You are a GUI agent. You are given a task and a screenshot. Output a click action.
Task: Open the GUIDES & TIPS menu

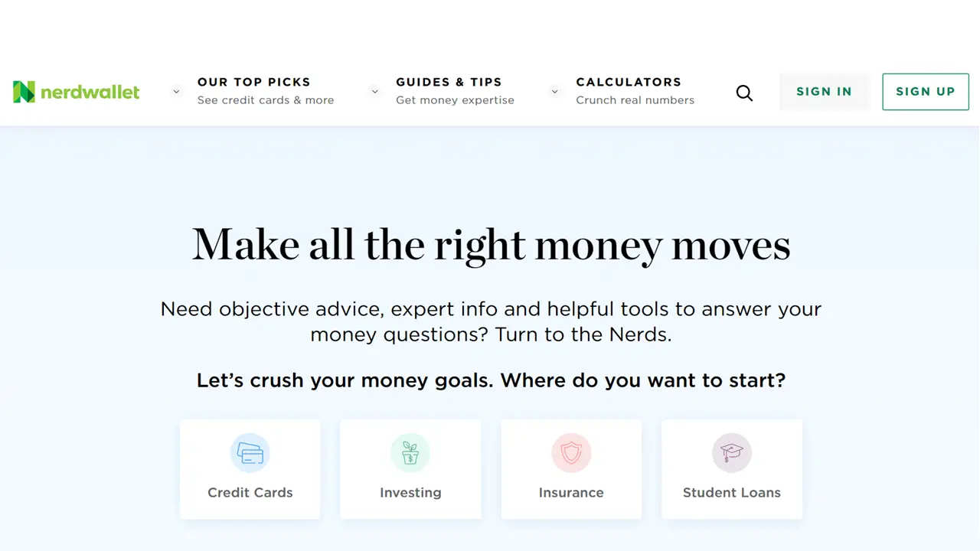coord(449,82)
